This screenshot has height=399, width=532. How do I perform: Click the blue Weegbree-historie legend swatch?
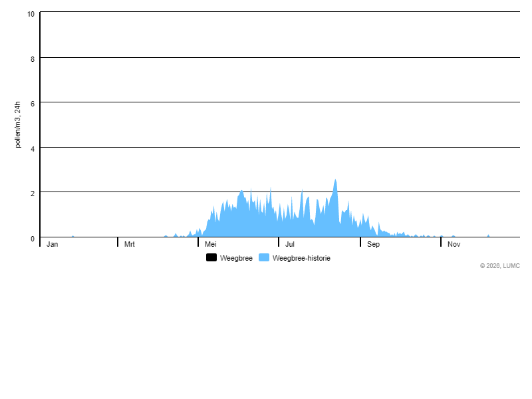[264, 258]
